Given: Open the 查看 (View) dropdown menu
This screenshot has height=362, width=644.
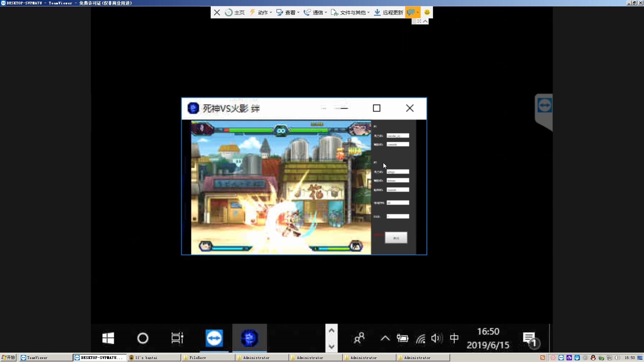Looking at the screenshot, I should [288, 12].
